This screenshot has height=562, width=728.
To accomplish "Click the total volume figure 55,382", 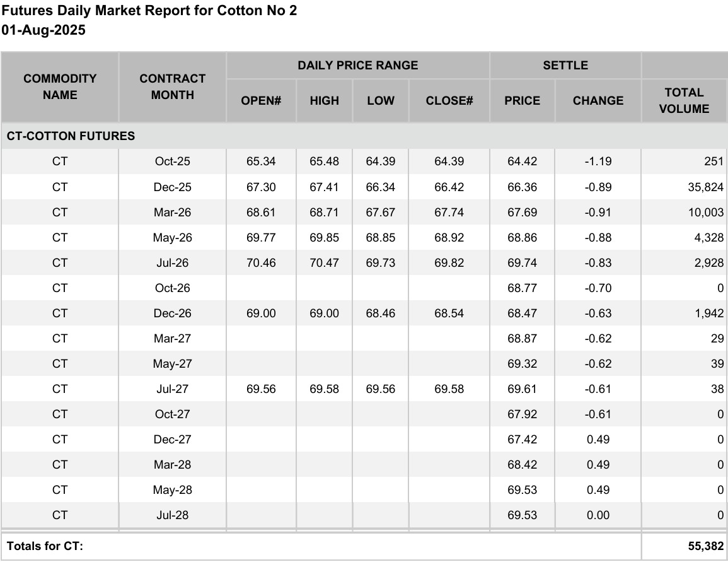I will tap(706, 546).
